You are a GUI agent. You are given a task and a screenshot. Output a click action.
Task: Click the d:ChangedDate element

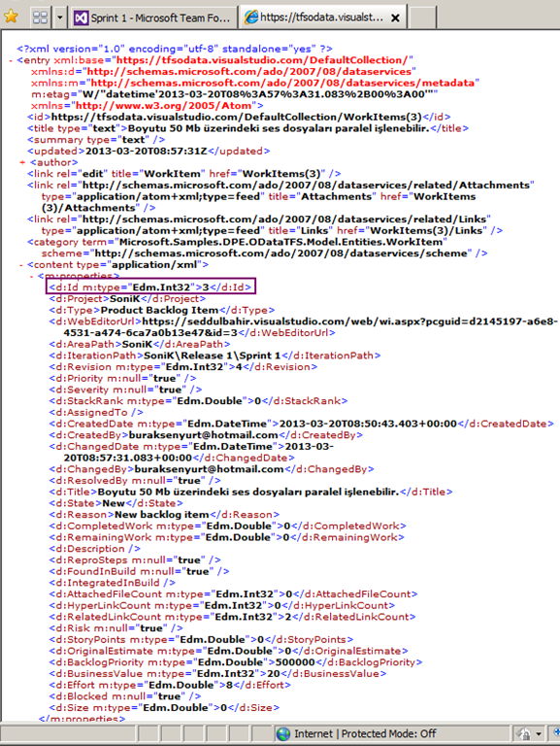[191, 452]
